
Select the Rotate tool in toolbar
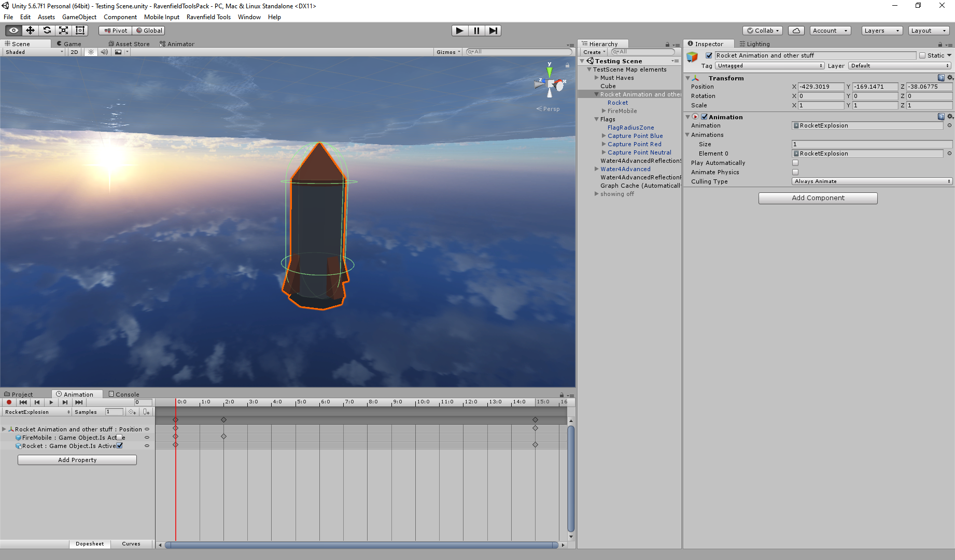click(x=47, y=31)
